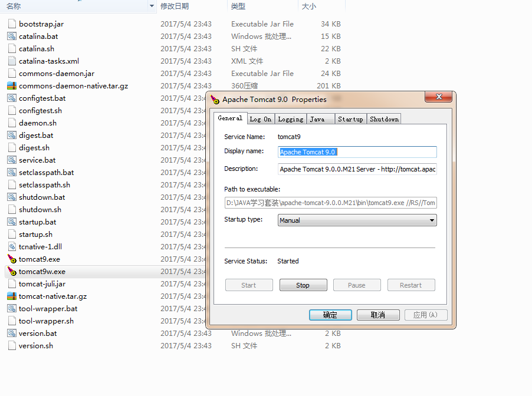Screen dimensions: 532x396
Task: Click the tcnative-1.dll file icon
Action: tap(12, 246)
